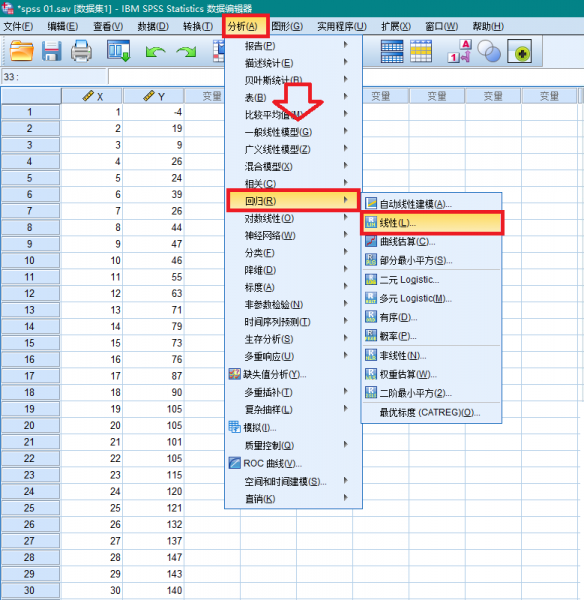Click the Value Labels toolbar icon
The width and height of the screenshot is (584, 600).
(x=459, y=51)
